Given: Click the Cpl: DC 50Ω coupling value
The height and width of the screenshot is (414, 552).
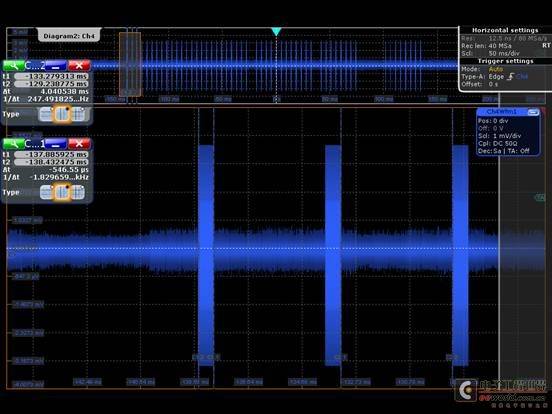Looking at the screenshot, I should point(497,144).
